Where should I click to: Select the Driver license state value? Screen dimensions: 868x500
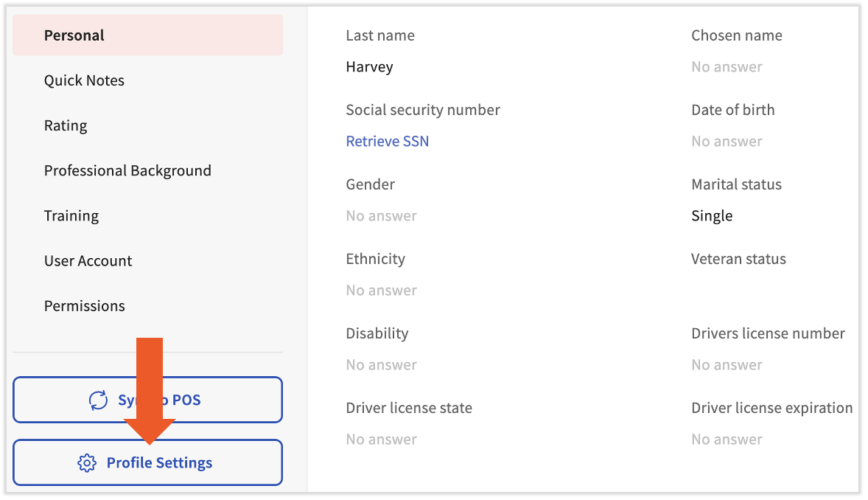pyautogui.click(x=381, y=439)
